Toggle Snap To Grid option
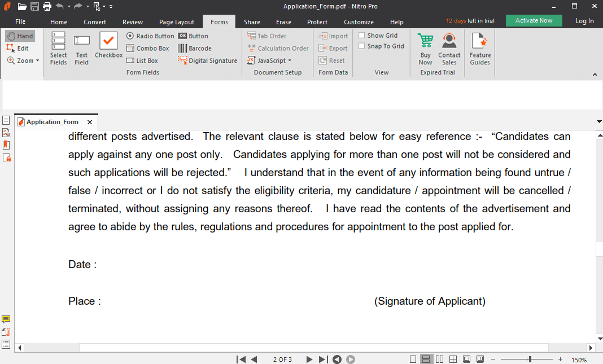Image resolution: width=603 pixels, height=364 pixels. 362,46
